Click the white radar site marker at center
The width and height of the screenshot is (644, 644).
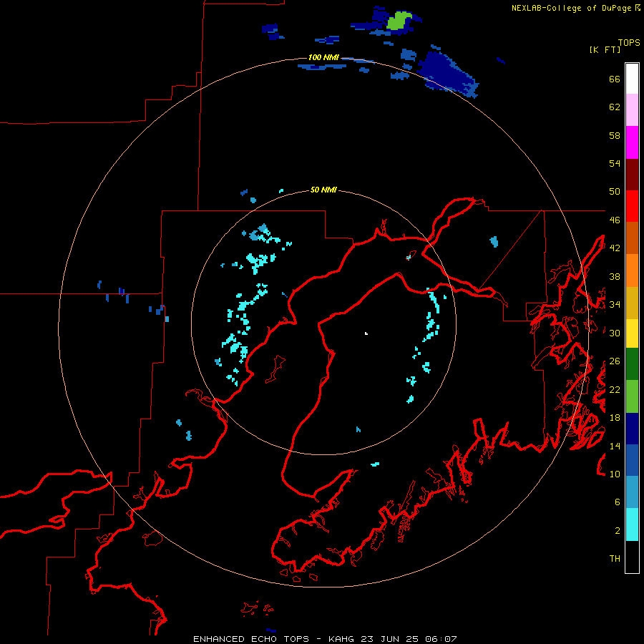pyautogui.click(x=366, y=333)
